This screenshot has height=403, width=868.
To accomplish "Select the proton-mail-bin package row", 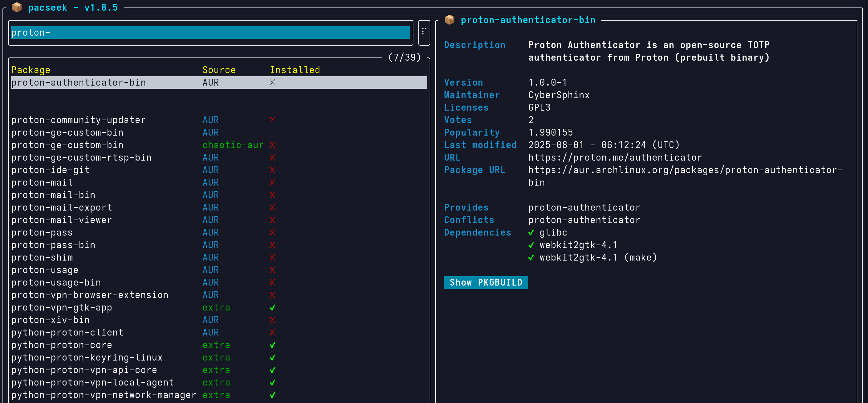I will tap(53, 195).
